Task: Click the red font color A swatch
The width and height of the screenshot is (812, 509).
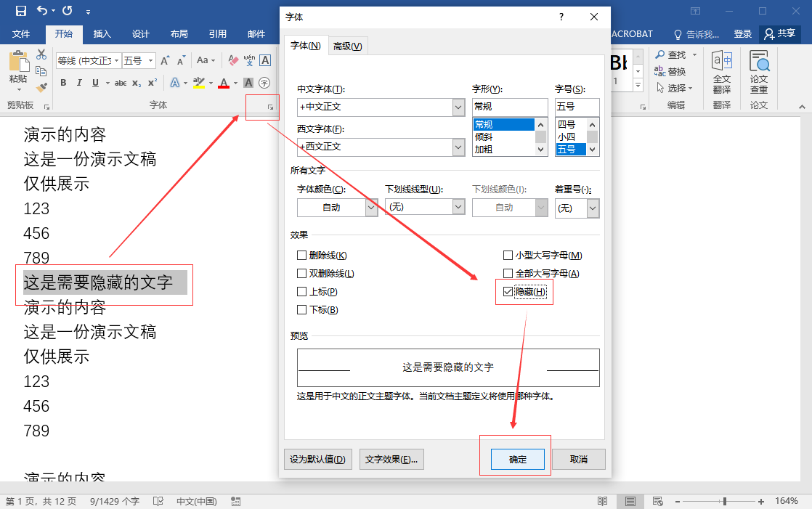Action: [x=224, y=83]
